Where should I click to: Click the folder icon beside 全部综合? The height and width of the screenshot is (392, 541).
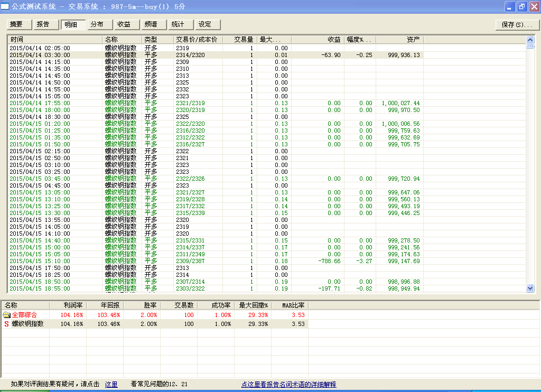[6, 315]
